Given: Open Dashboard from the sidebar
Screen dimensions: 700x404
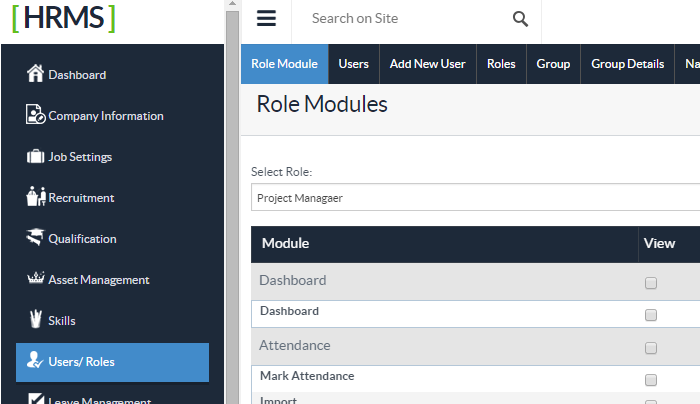Looking at the screenshot, I should click(x=77, y=75).
